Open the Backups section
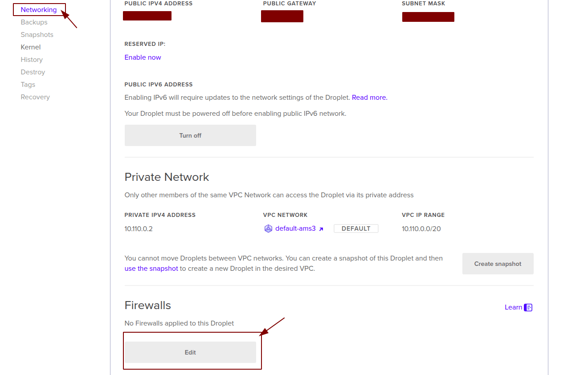Image resolution: width=588 pixels, height=375 pixels. (x=34, y=22)
